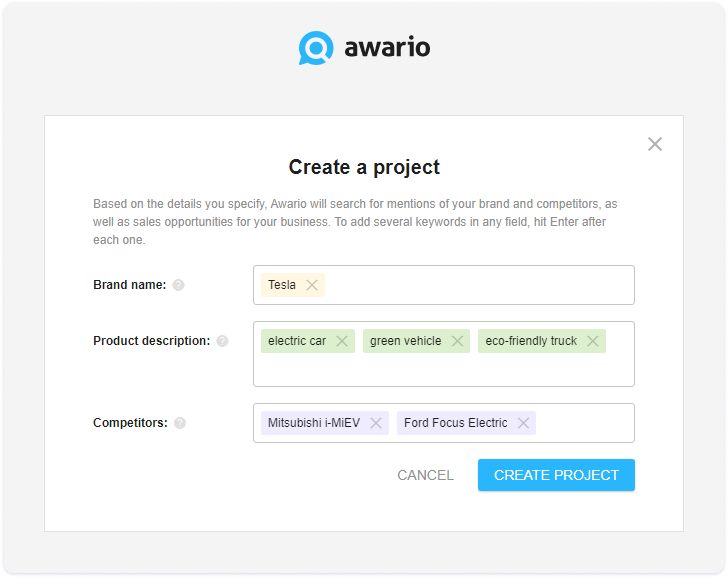728x578 pixels.
Task: Open the Brand name help tooltip icon
Action: pyautogui.click(x=178, y=285)
